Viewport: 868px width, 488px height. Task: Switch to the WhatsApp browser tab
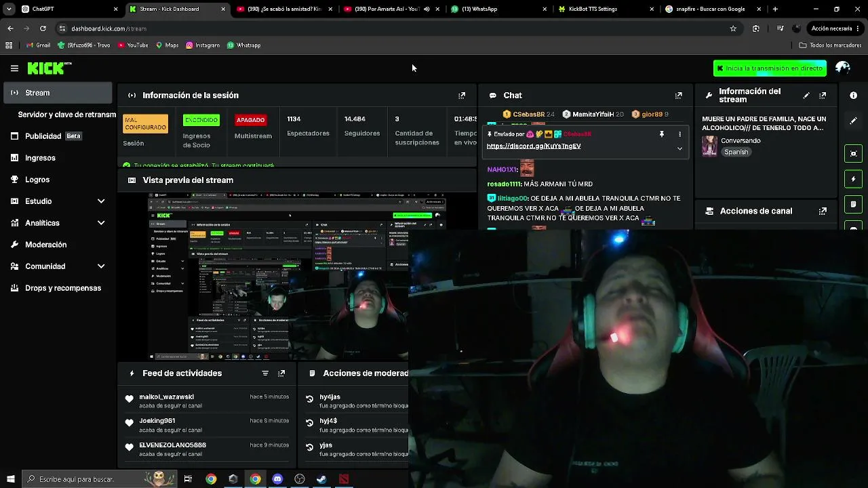click(498, 9)
